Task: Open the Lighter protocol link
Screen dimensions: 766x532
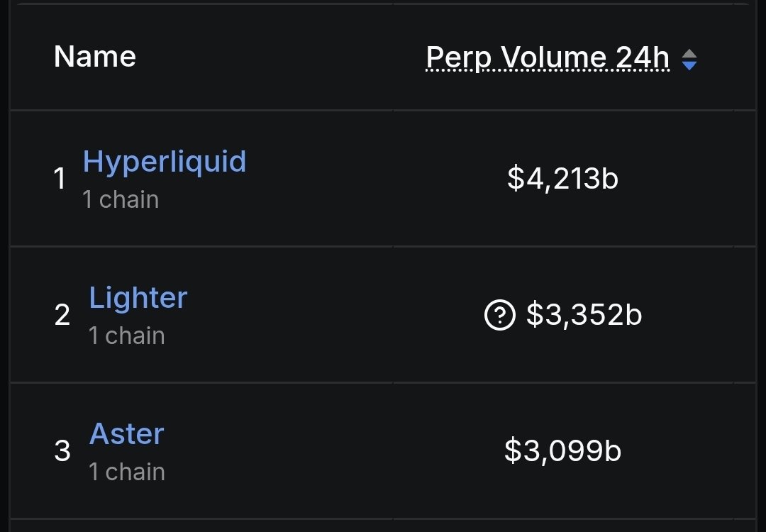Action: [138, 298]
